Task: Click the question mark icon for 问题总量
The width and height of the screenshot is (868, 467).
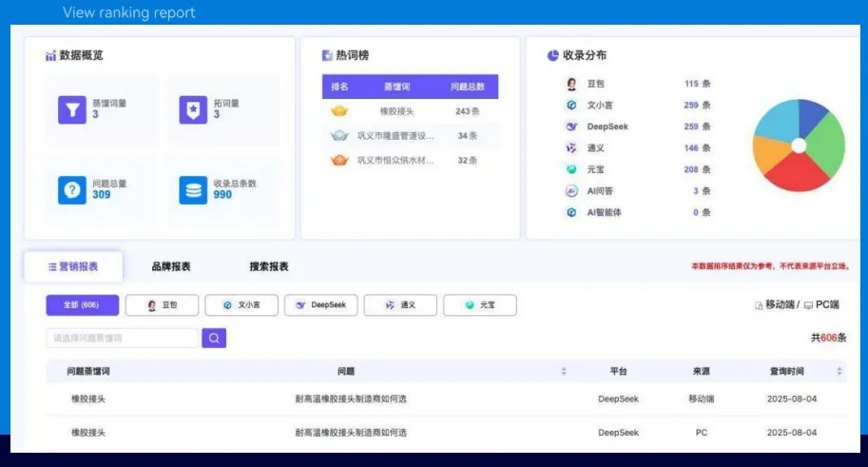Action: [x=72, y=190]
